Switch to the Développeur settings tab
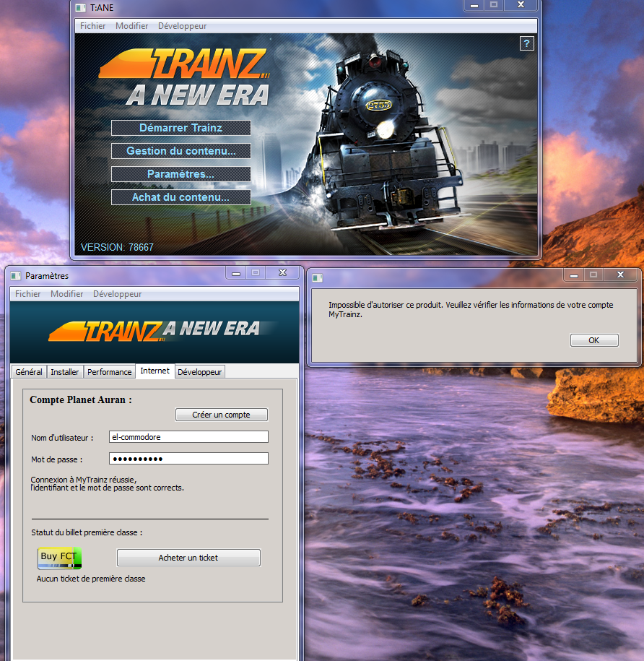This screenshot has width=644, height=661. tap(199, 372)
